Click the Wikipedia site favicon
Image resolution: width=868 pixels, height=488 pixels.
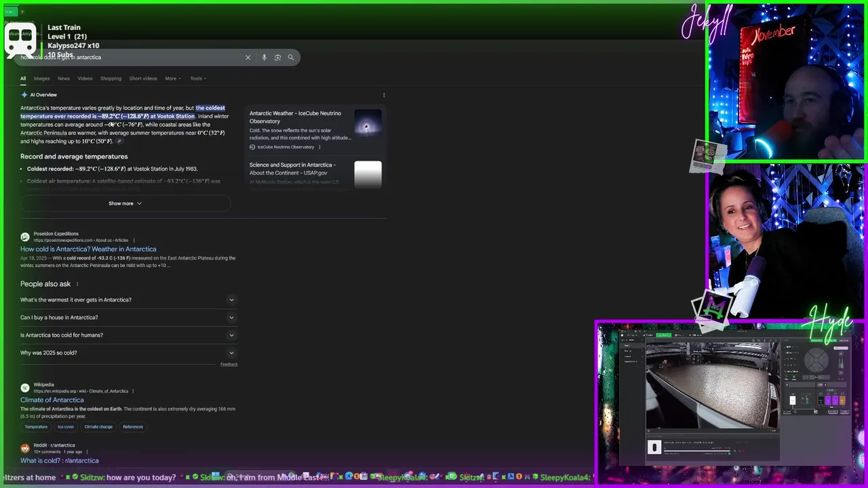(25, 388)
